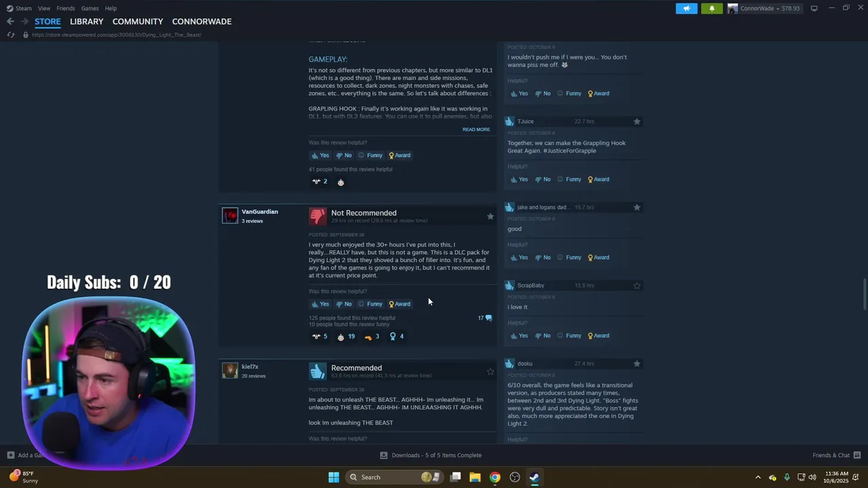
Task: Open Downloads status at the bottom bar
Action: click(x=431, y=455)
